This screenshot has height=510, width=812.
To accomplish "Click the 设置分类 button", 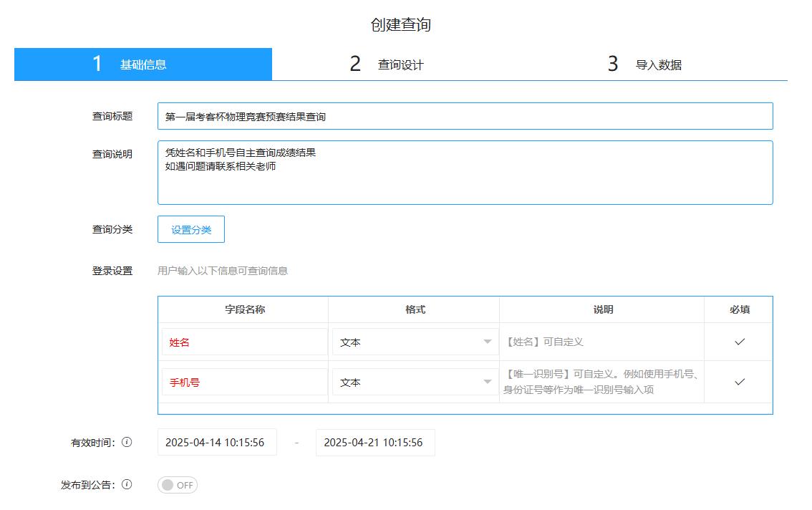I will coord(191,229).
